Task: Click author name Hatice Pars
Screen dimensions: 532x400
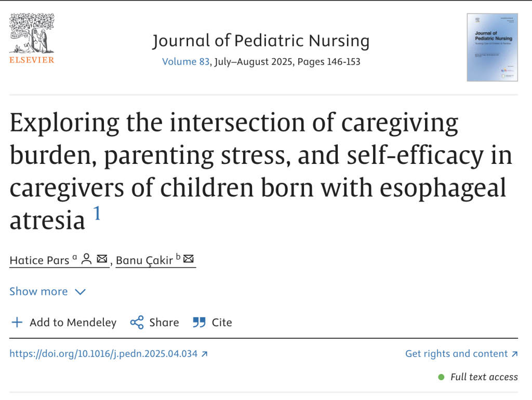Action: [x=39, y=260]
